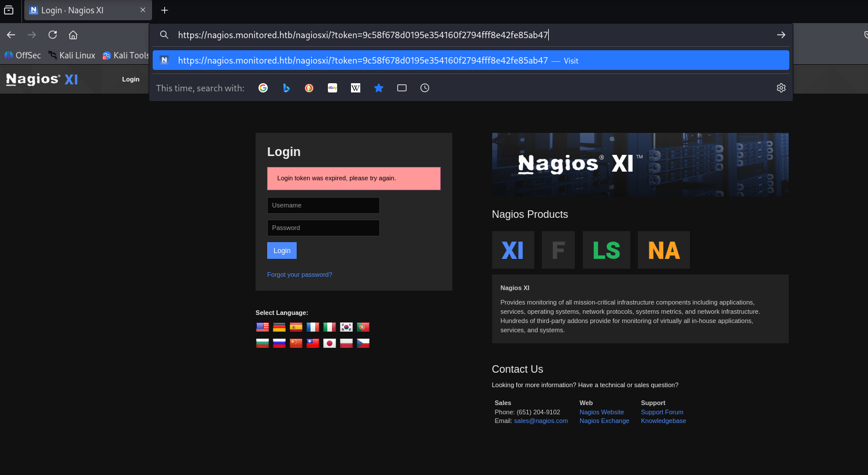
Task: Select the United States flag language
Action: coord(263,327)
